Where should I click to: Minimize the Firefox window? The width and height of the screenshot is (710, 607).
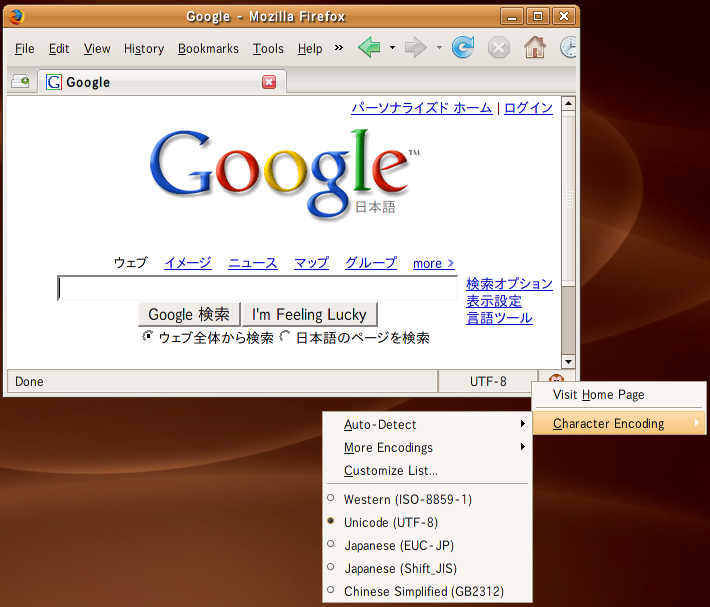click(x=512, y=16)
